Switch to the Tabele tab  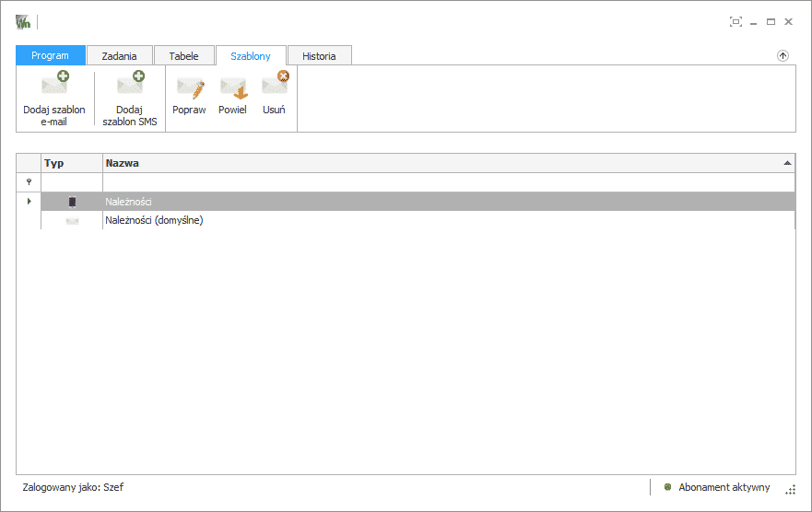pos(183,56)
